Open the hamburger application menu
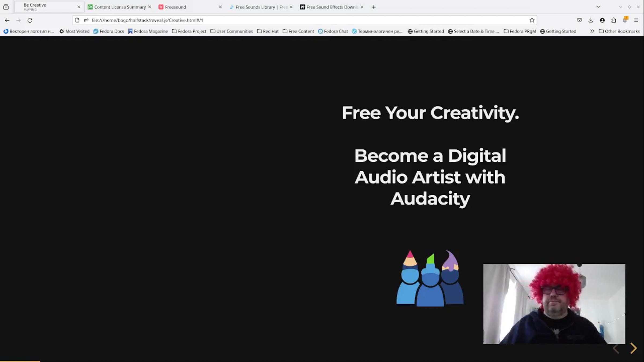The width and height of the screenshot is (644, 362). click(636, 20)
